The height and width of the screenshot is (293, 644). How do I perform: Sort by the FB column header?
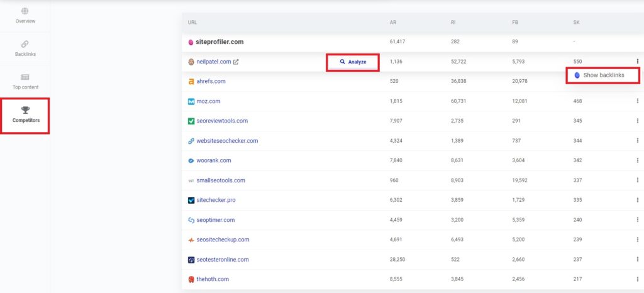click(x=514, y=23)
